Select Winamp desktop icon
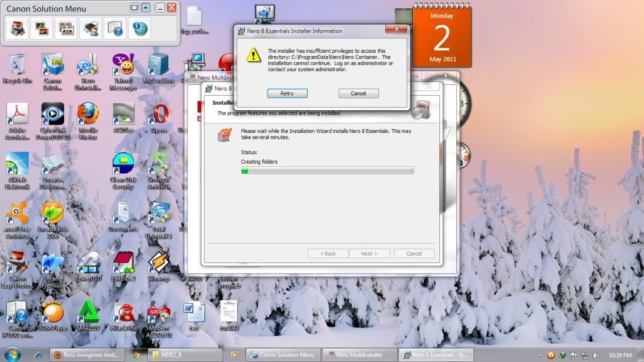 tap(159, 267)
